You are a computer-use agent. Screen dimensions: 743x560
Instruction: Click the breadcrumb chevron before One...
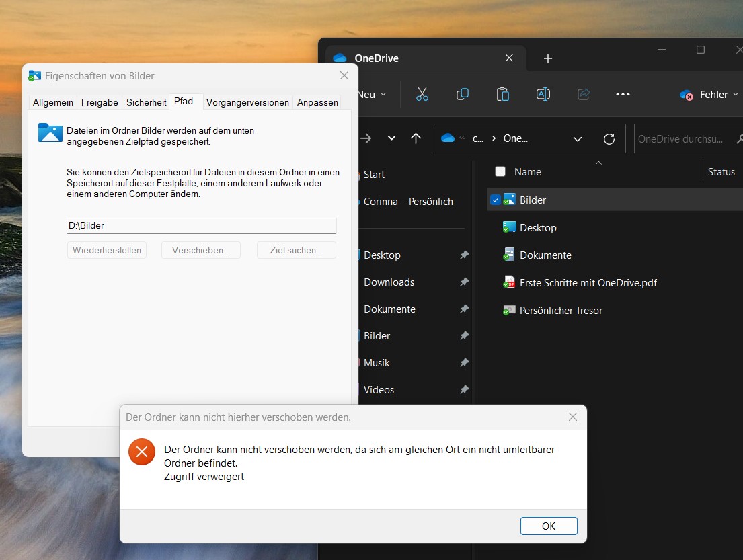(494, 138)
